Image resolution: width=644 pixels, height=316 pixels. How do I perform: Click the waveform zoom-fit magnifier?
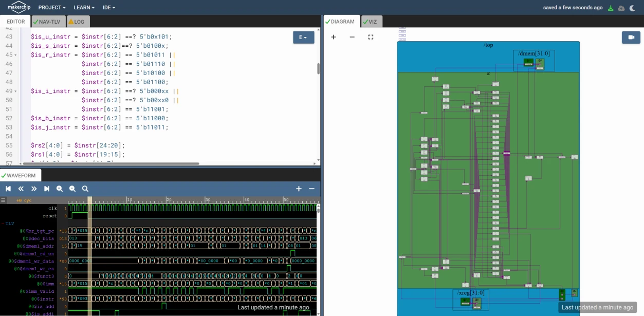pyautogui.click(x=85, y=189)
